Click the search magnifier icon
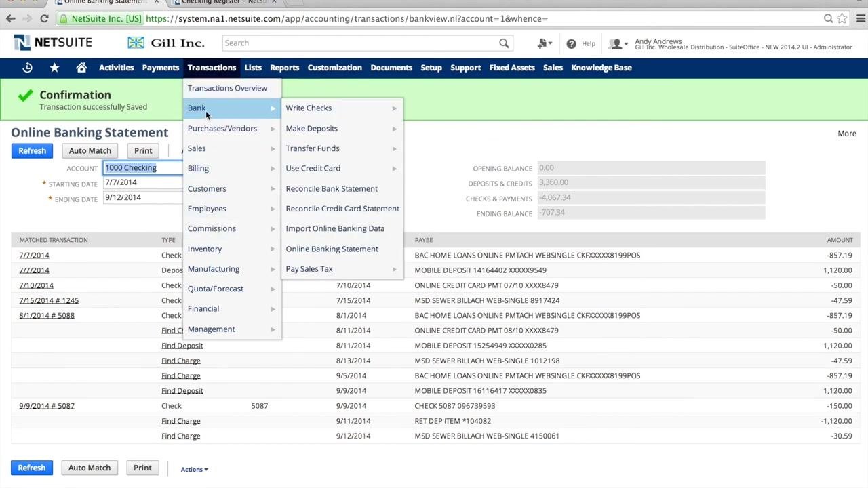The image size is (868, 488). [504, 43]
